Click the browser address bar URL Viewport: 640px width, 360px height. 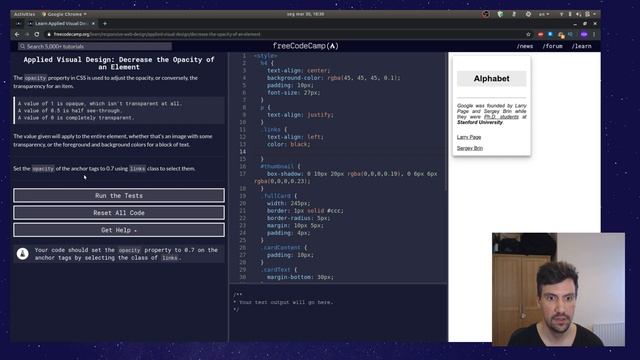point(157,34)
